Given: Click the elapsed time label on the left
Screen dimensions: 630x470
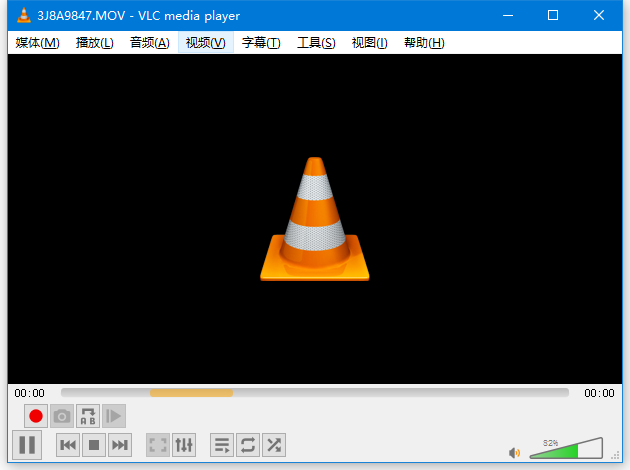Looking at the screenshot, I should coord(29,393).
